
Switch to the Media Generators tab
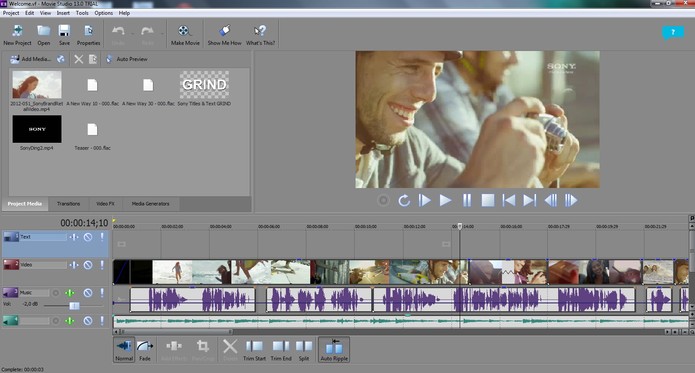tap(150, 204)
